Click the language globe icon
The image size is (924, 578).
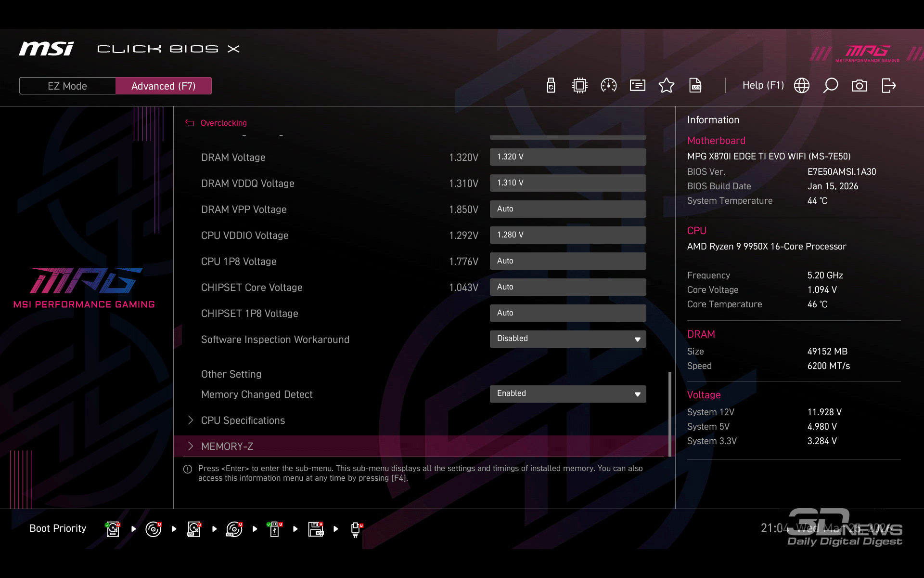click(x=802, y=86)
